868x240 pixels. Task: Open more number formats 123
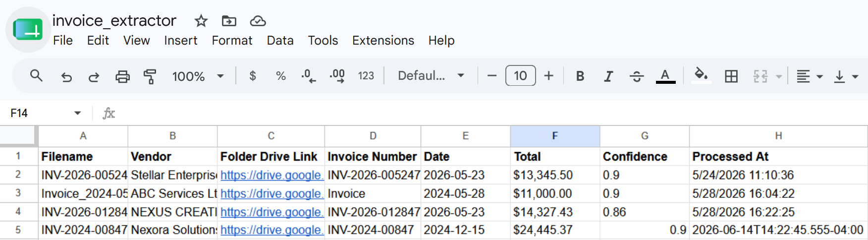366,76
